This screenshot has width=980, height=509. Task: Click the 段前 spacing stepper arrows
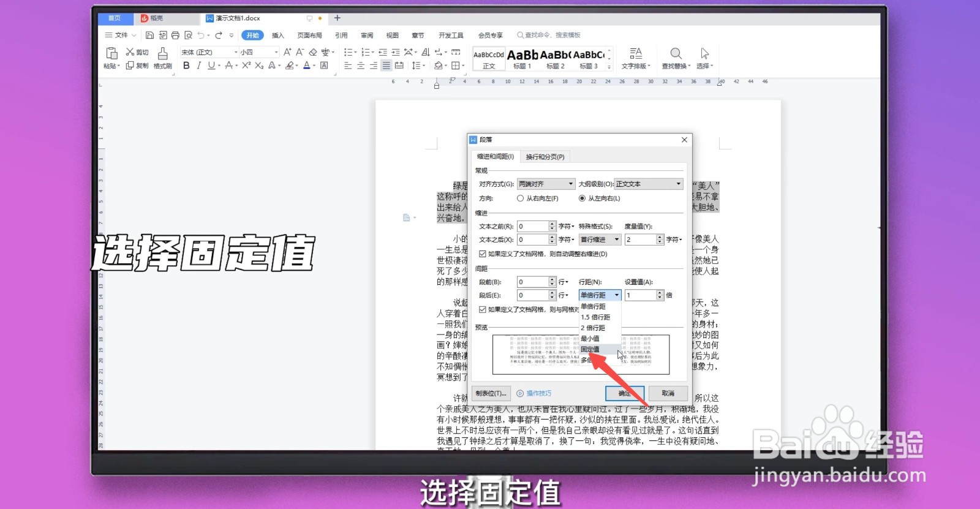click(552, 282)
